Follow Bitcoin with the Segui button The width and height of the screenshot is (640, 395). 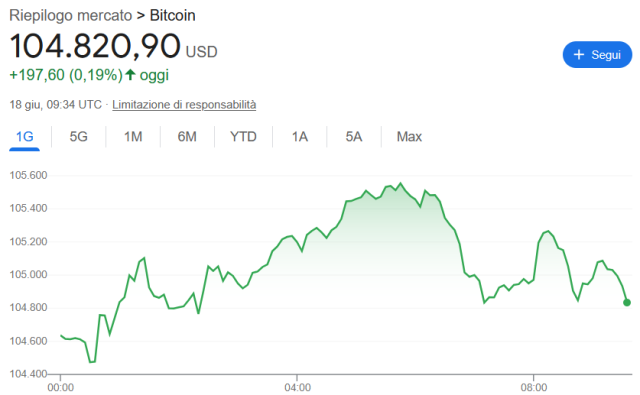pos(597,54)
